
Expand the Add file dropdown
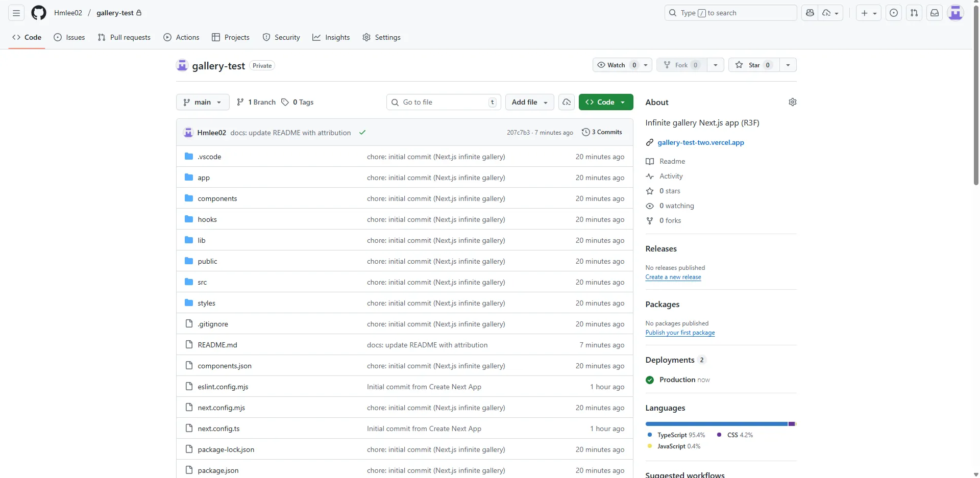click(529, 102)
